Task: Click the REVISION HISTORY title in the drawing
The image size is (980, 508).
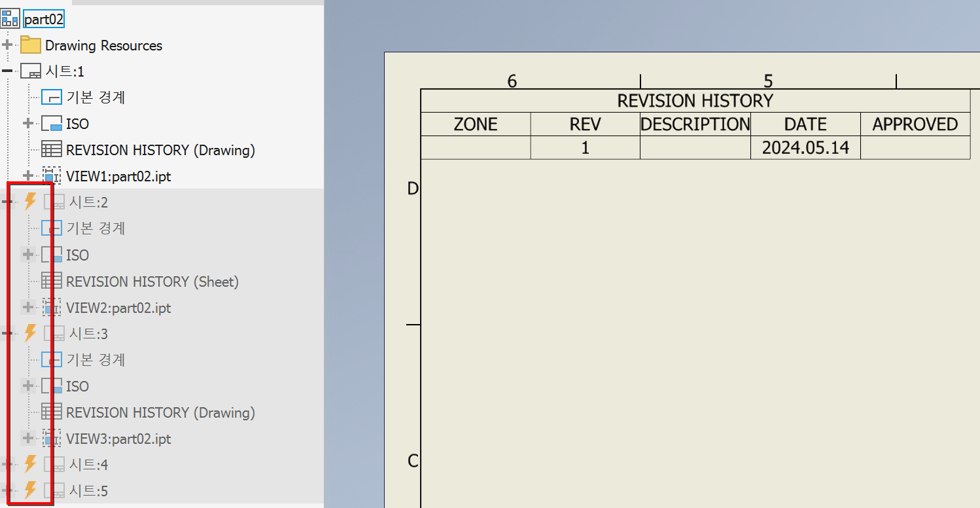Action: point(695,101)
